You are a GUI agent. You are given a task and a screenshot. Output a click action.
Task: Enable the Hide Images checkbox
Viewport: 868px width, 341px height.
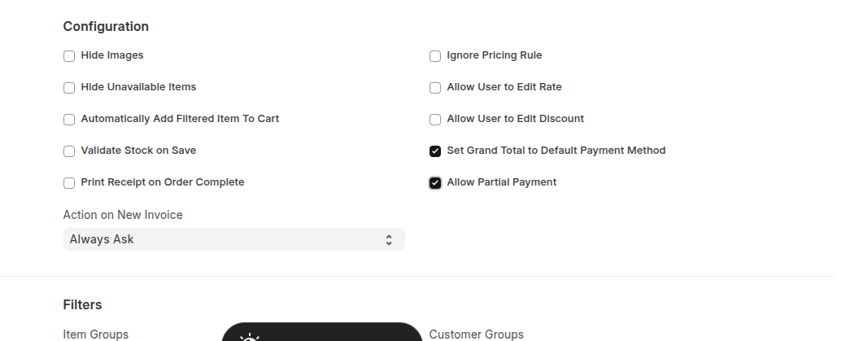coord(69,56)
